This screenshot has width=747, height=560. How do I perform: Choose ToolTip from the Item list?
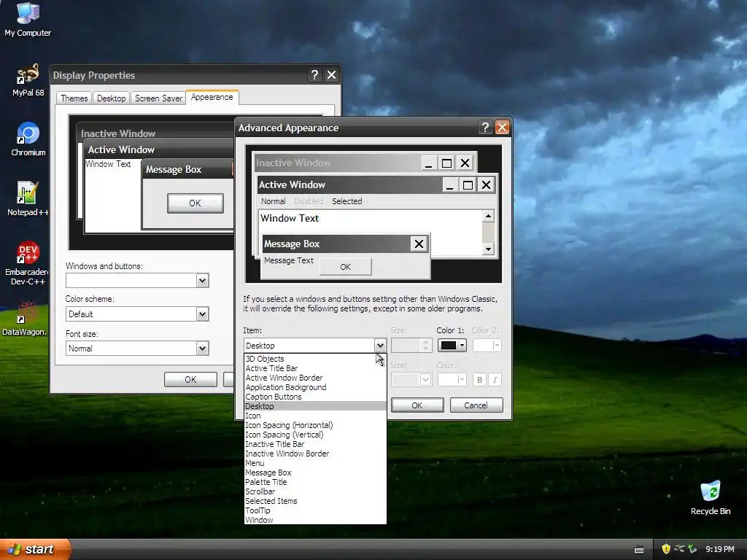click(x=315, y=510)
